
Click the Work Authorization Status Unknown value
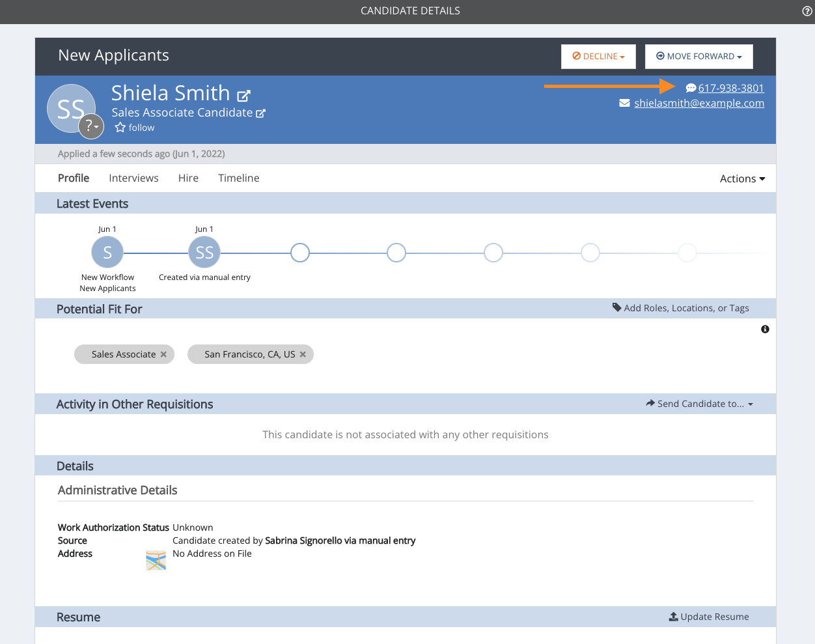click(x=193, y=527)
